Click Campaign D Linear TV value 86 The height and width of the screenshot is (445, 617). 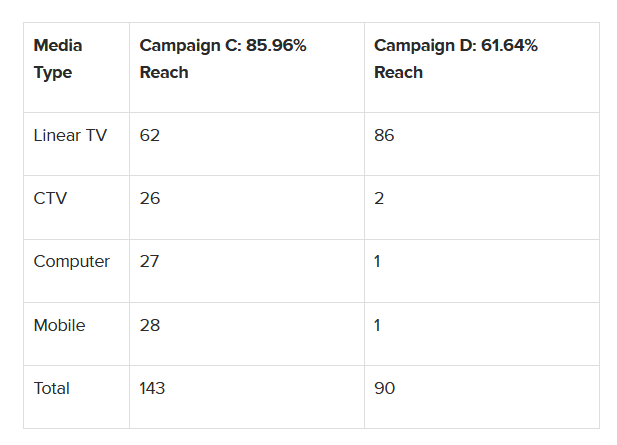coord(384,135)
